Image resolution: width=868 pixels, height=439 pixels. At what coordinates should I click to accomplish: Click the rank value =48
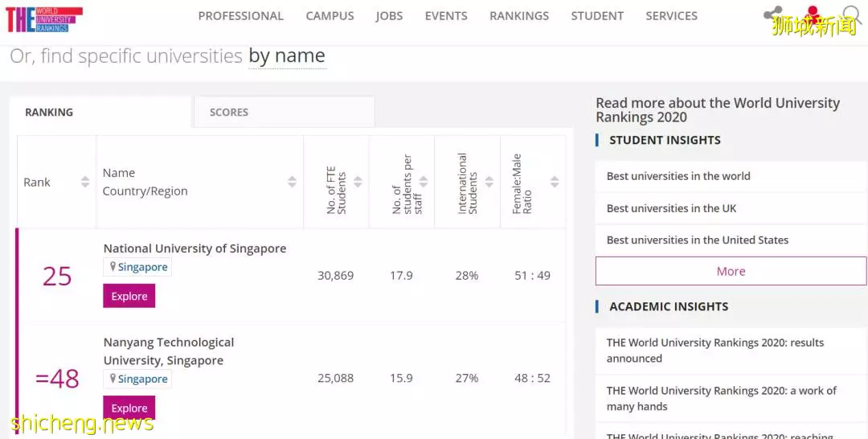[x=57, y=380]
